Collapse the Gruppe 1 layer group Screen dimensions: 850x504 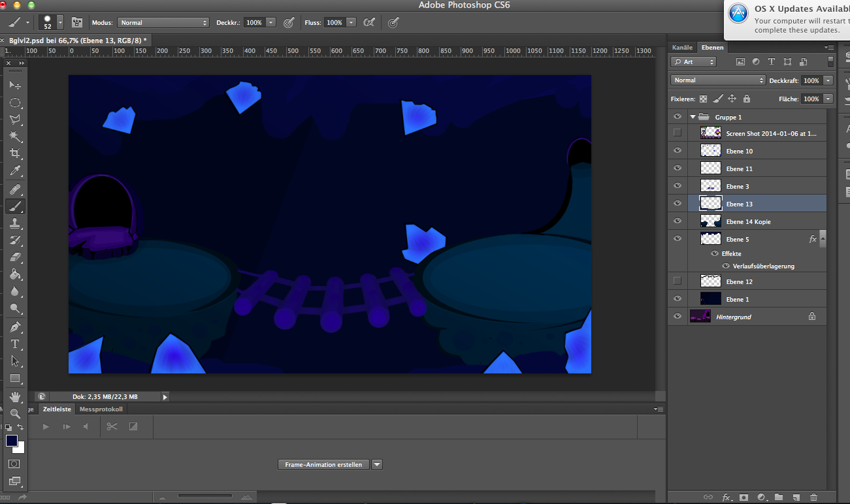coord(693,117)
